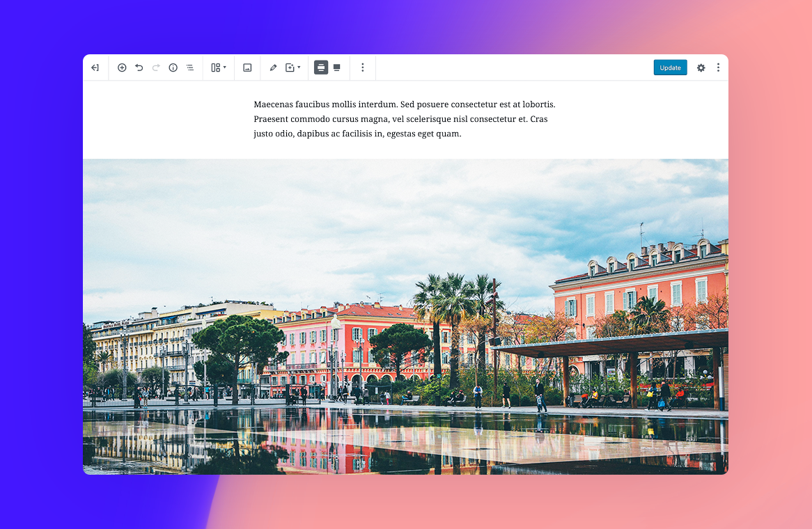
Task: Open the editor tools and options menu
Action: click(718, 68)
